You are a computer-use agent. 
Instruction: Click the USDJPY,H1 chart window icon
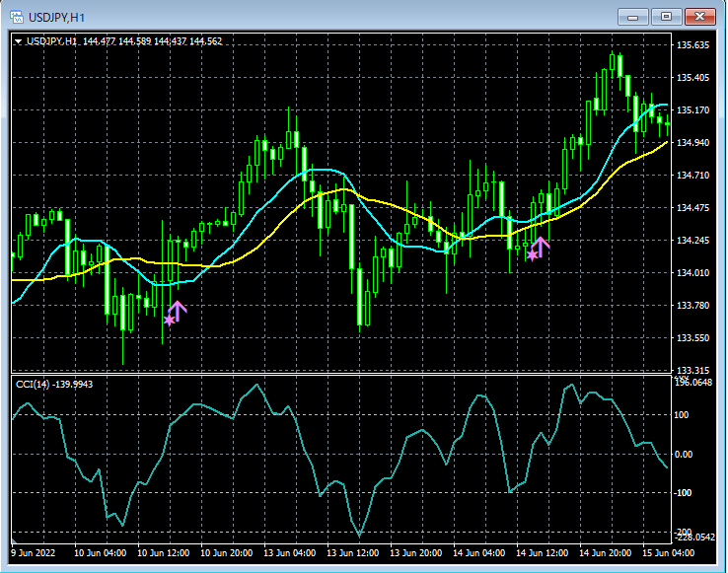(x=17, y=18)
